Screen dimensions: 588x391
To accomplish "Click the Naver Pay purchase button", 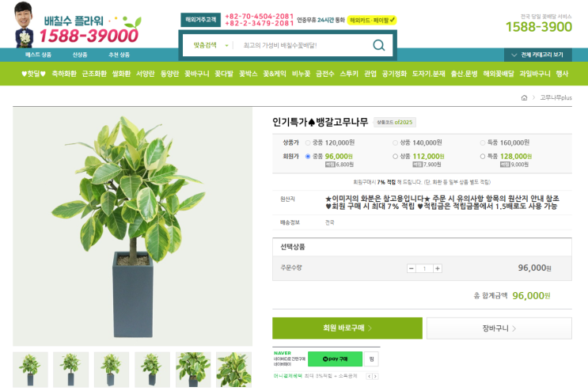I will click(335, 359).
